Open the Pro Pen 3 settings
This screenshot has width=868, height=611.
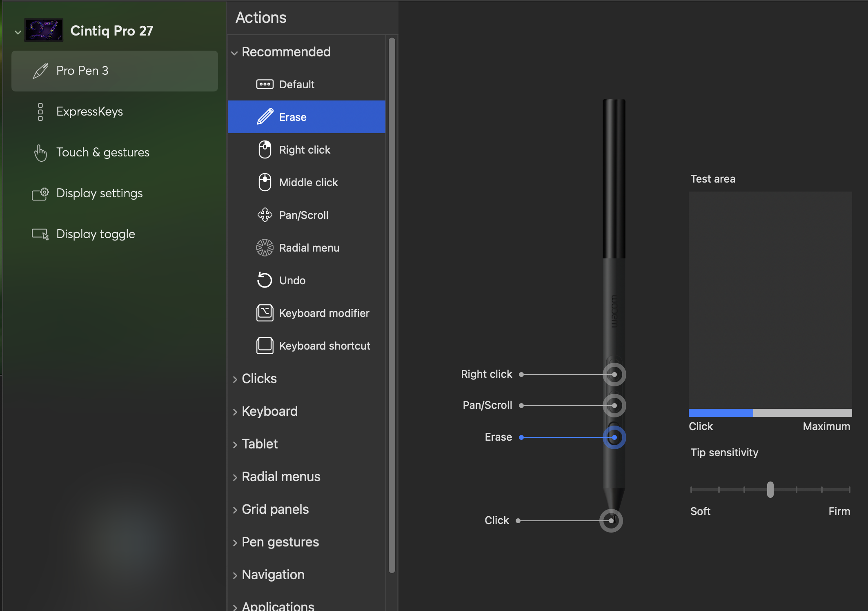point(115,71)
